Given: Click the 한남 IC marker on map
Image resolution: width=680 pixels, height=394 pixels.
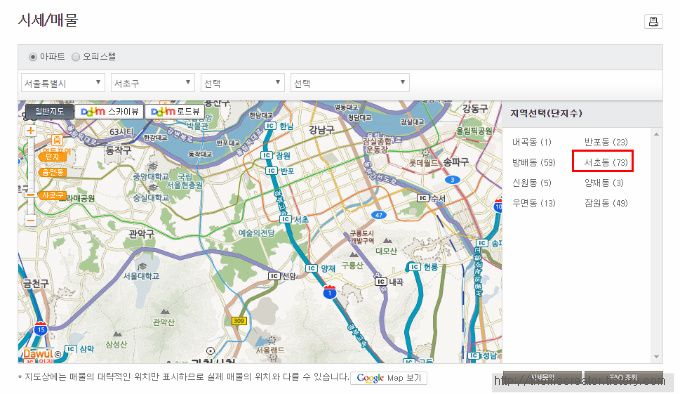Looking at the screenshot, I should 279,126.
